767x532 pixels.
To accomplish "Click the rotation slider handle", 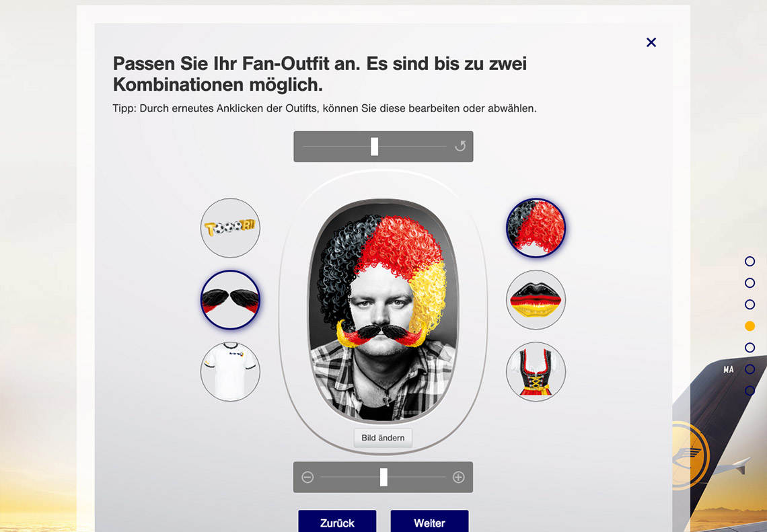I will (x=374, y=146).
